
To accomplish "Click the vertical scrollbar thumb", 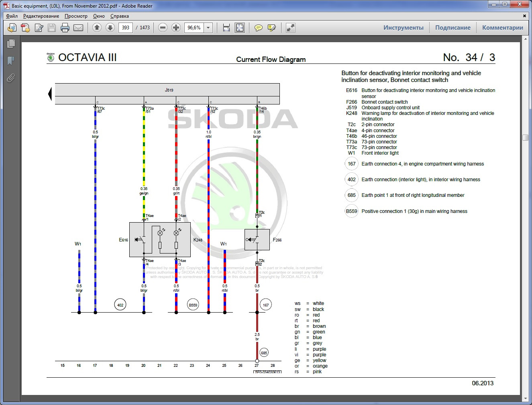I will (525, 137).
